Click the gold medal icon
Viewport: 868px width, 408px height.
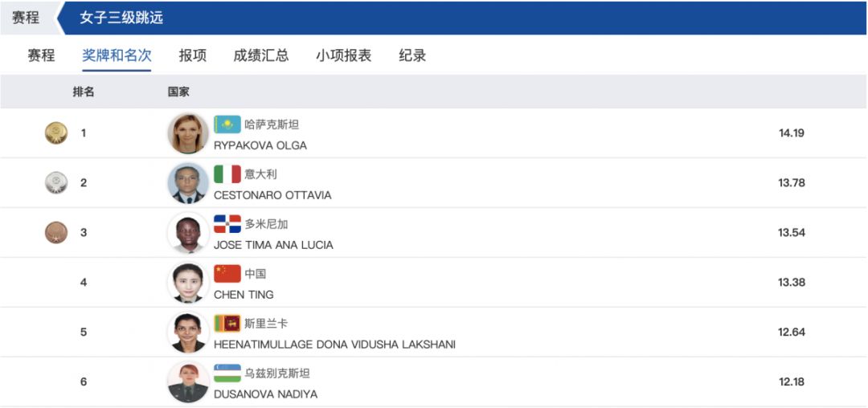pos(56,133)
